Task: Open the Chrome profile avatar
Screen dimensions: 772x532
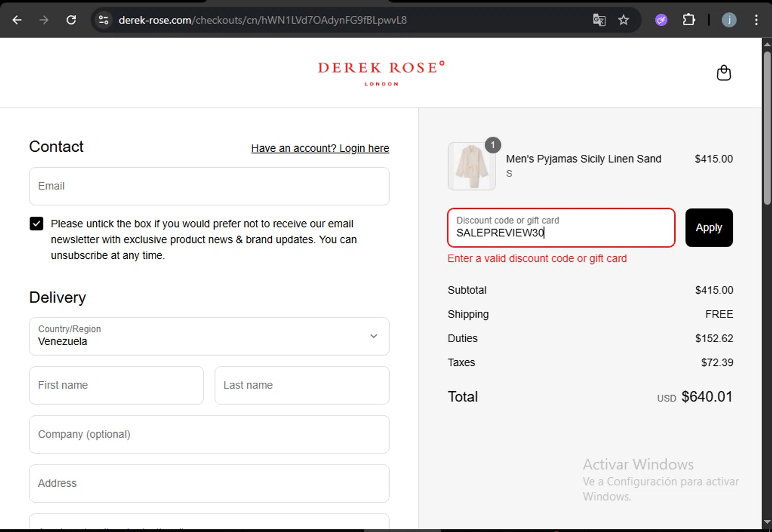Action: [x=729, y=20]
